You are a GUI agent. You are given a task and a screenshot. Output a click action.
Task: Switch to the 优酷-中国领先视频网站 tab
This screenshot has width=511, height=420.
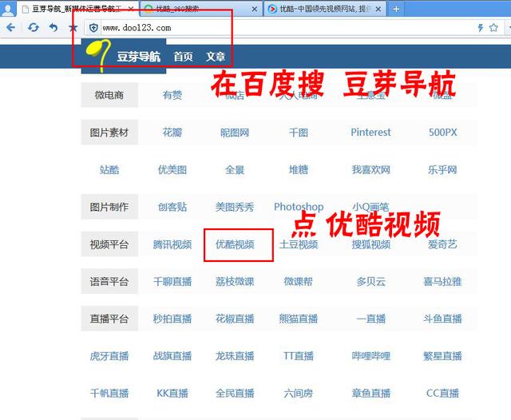point(324,9)
